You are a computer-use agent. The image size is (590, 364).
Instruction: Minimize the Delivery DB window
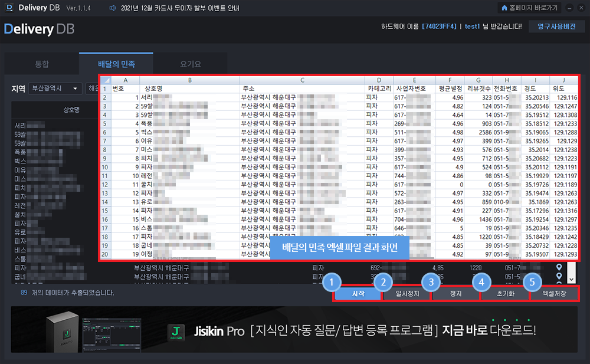point(569,8)
